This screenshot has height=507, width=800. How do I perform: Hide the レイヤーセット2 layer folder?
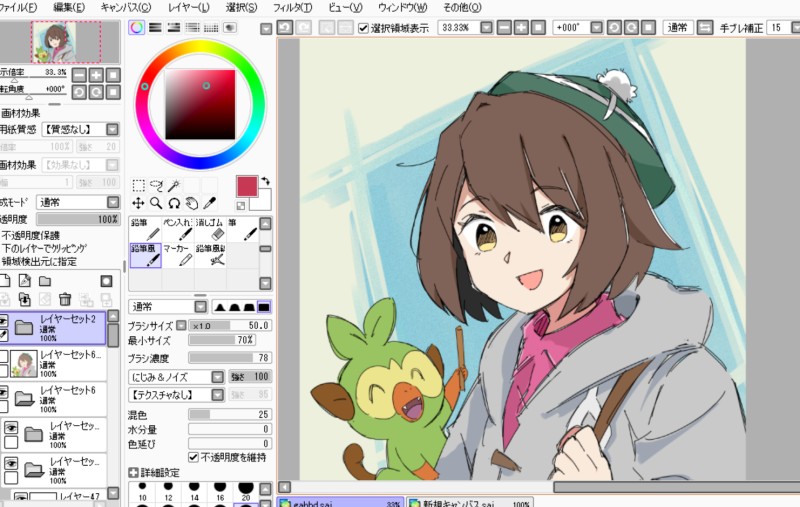(x=4, y=320)
